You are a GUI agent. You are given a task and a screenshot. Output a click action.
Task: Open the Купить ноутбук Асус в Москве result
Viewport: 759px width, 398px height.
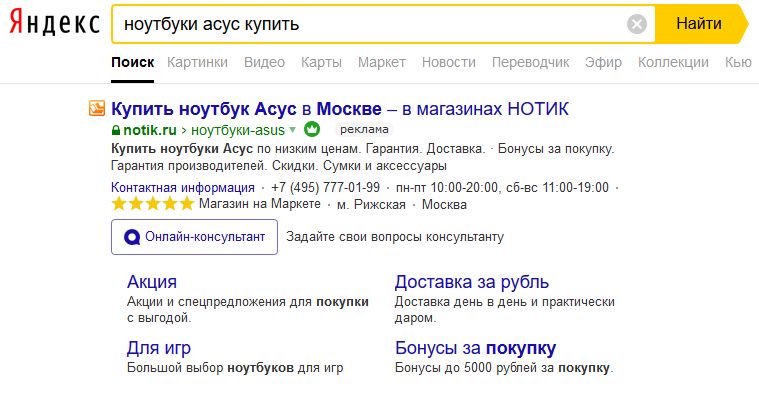tap(340, 109)
